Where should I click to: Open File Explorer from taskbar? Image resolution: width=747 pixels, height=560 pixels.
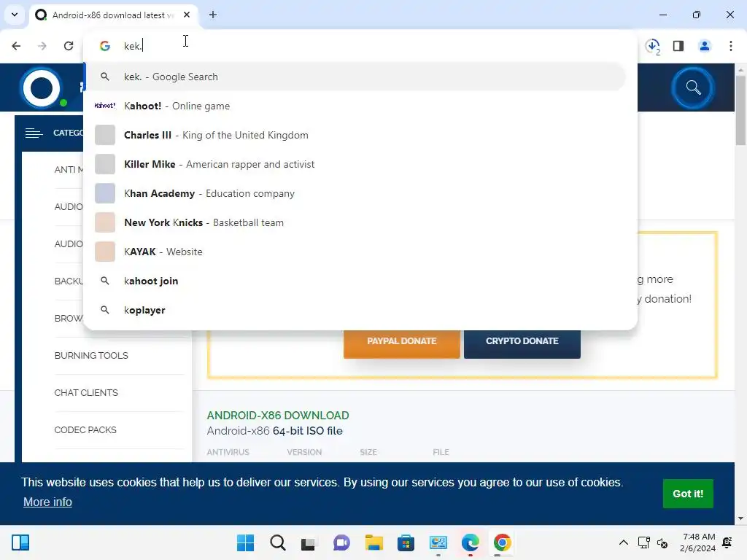pos(374,542)
